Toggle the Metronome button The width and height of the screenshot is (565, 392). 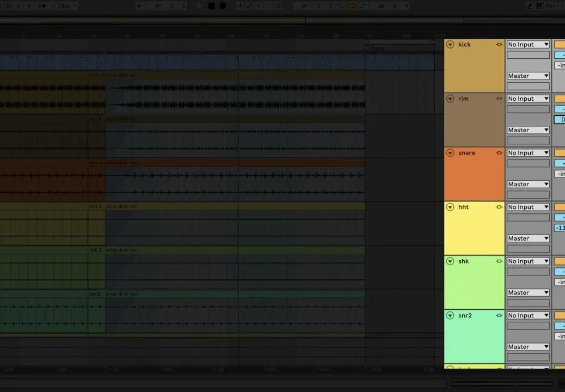(42, 6)
